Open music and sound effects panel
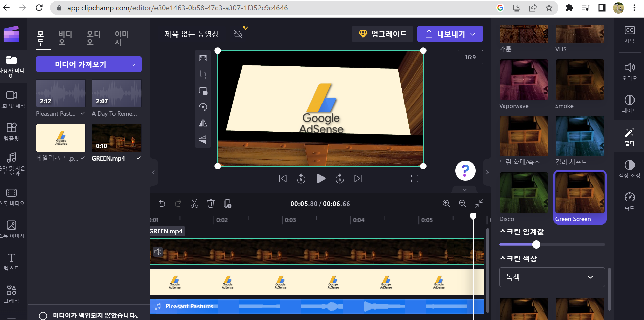This screenshot has width=644, height=320. [12, 164]
